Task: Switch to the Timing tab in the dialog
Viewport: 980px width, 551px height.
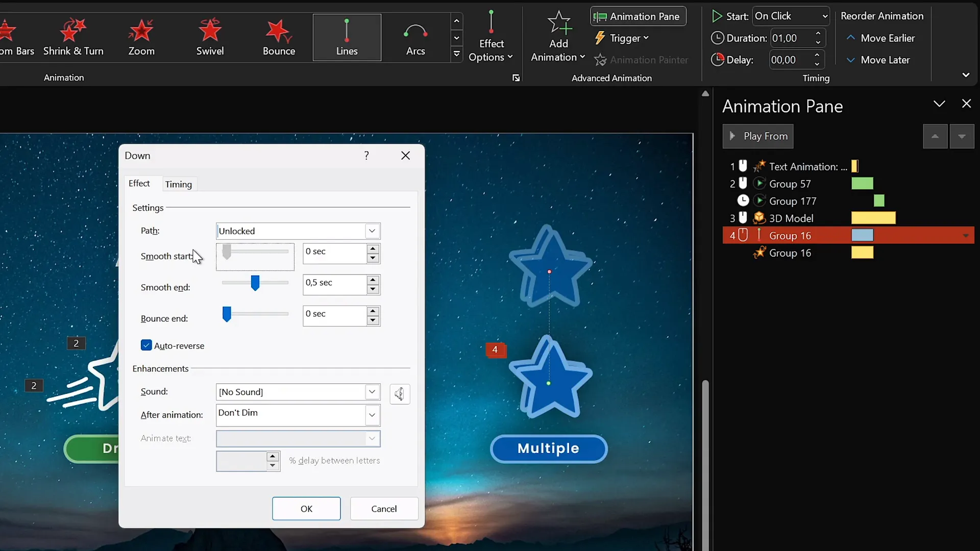Action: click(x=179, y=184)
